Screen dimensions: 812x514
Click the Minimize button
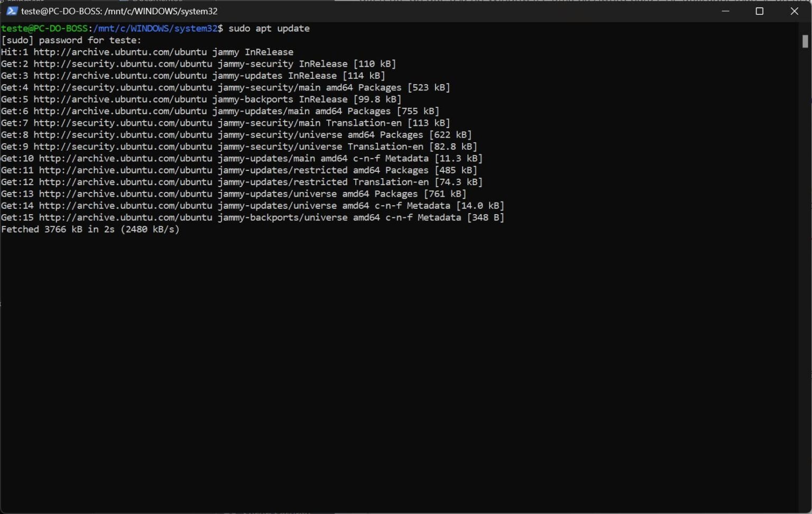click(725, 11)
